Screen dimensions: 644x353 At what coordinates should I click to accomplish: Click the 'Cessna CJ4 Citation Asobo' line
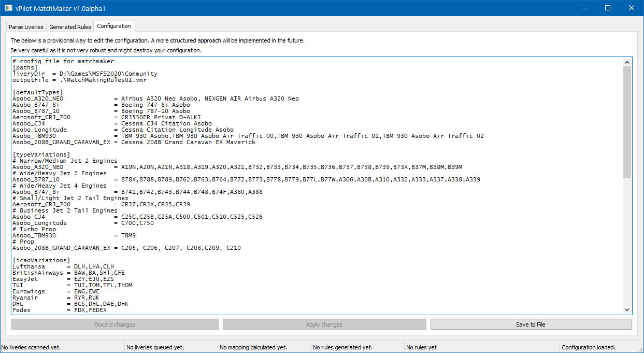(x=112, y=123)
